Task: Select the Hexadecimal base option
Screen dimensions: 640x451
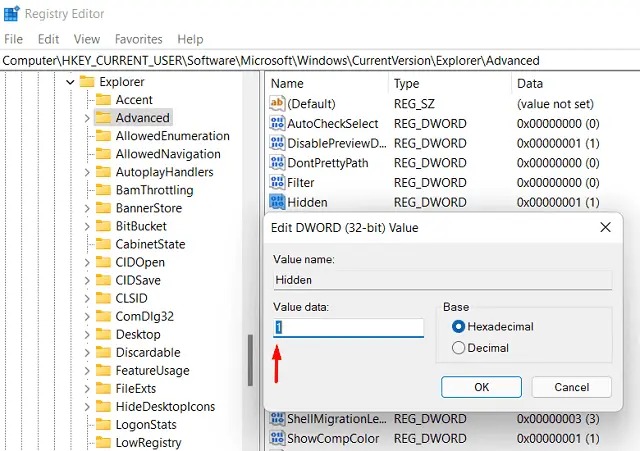Action: [459, 327]
